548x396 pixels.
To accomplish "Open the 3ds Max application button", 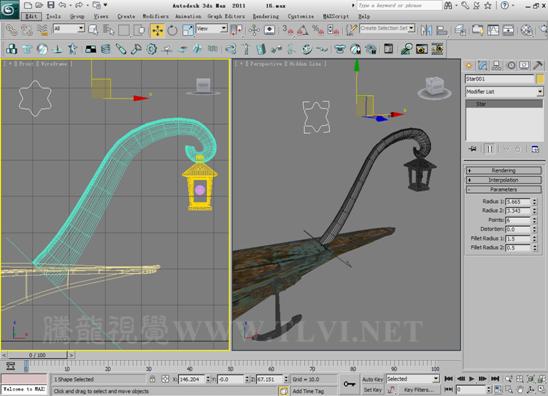I will point(9,9).
